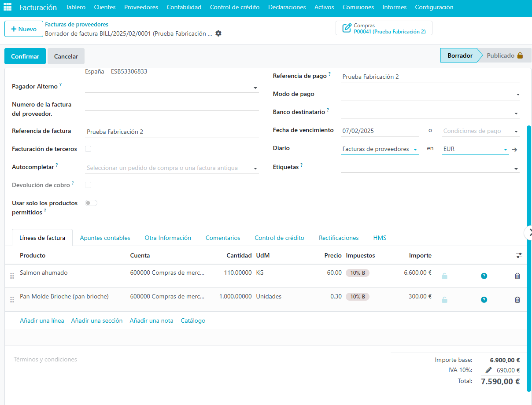The height and width of the screenshot is (405, 532).
Task: Open the Control de crédito tab
Action: click(279, 238)
